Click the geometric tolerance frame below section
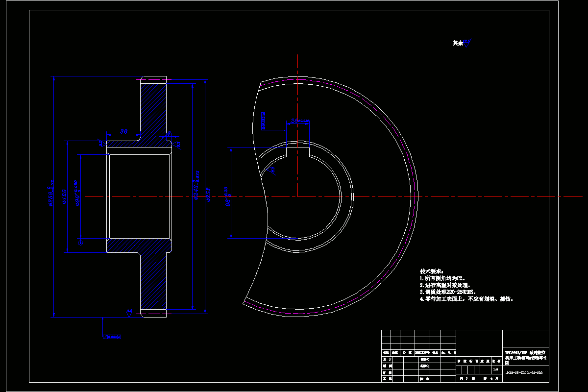Screen dimensions: 588x392 (111, 337)
